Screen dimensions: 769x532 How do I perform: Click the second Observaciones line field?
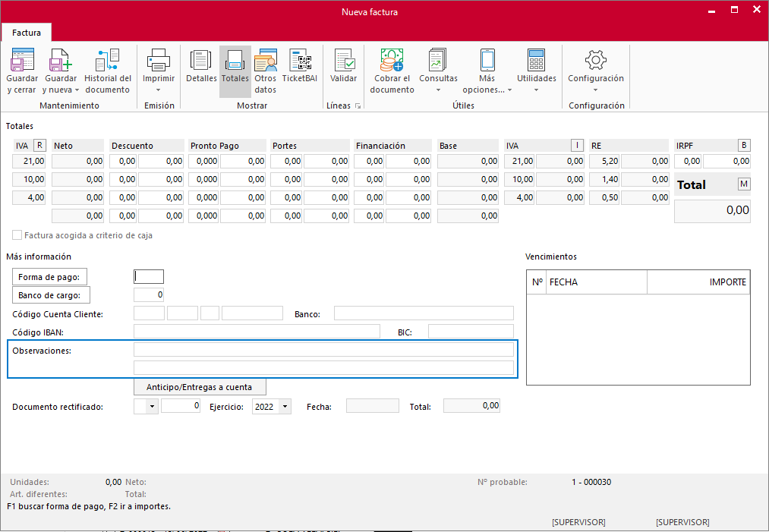(x=323, y=368)
